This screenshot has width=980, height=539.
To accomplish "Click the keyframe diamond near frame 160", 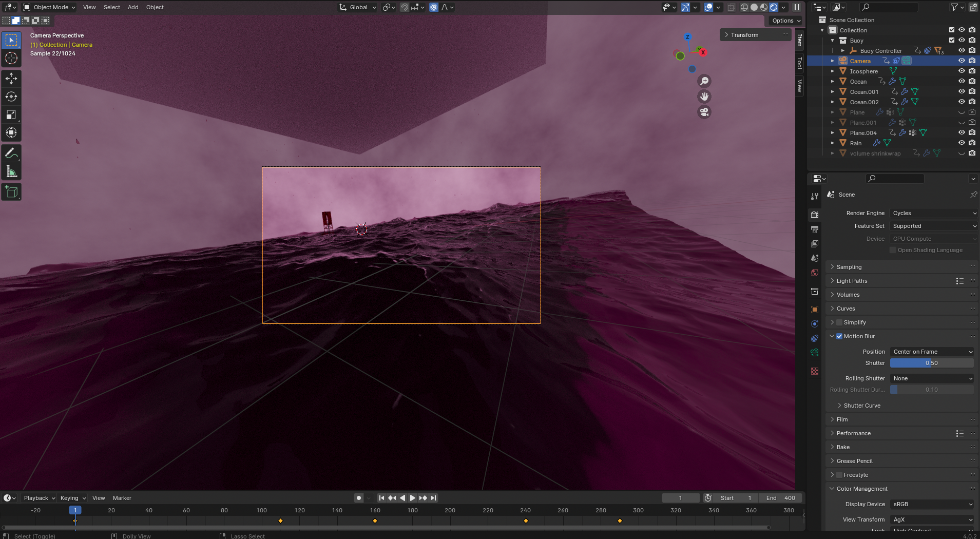I will 375,521.
